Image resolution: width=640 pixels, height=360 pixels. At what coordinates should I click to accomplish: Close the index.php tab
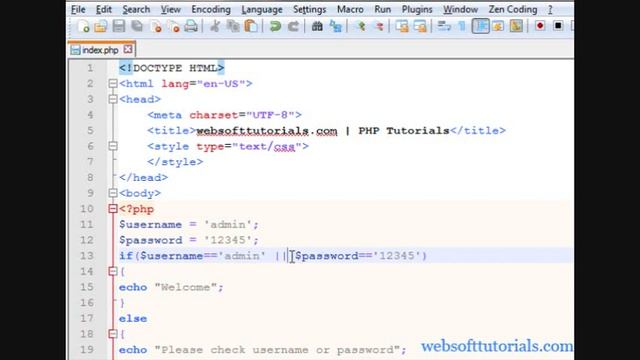(128, 49)
